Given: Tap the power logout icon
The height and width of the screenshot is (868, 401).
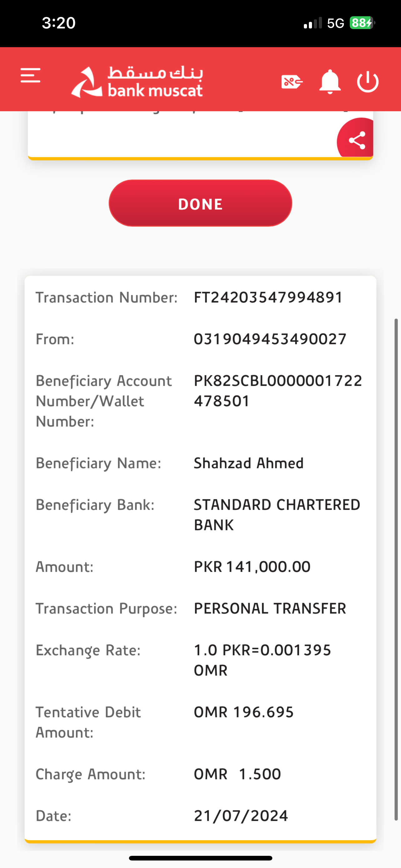Looking at the screenshot, I should click(368, 82).
